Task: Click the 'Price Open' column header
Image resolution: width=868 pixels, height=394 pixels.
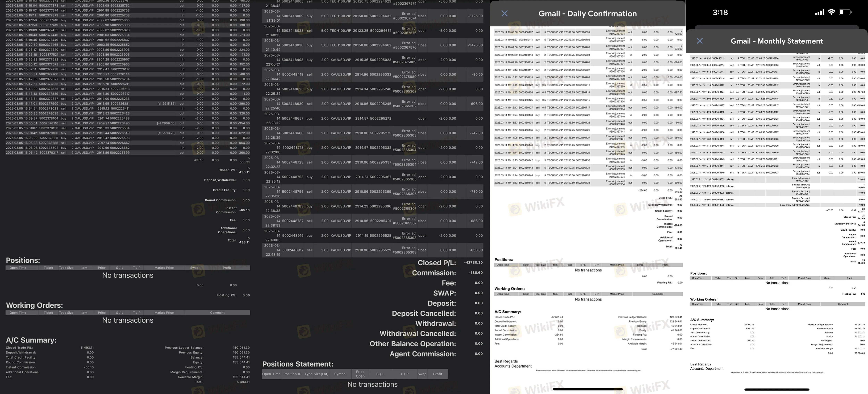Action: 360,374
